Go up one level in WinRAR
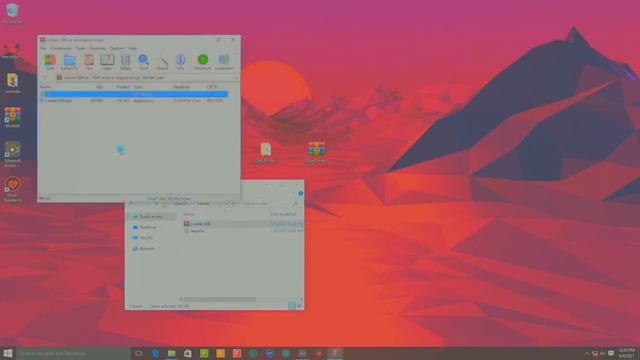 (x=44, y=77)
